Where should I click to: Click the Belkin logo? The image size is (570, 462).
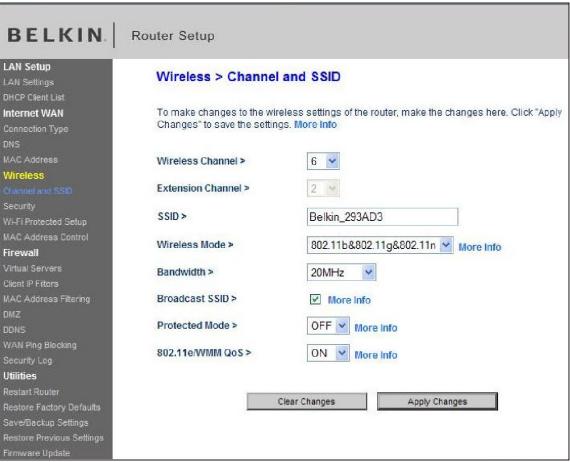[x=56, y=35]
